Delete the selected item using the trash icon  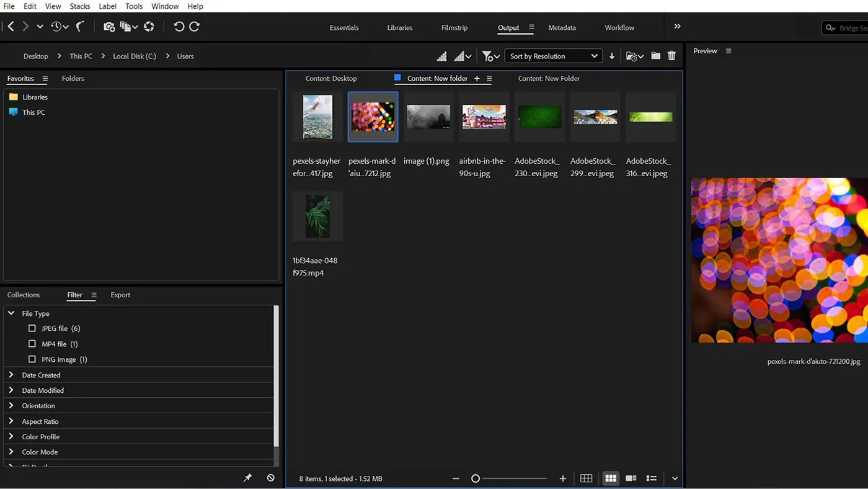coord(671,56)
